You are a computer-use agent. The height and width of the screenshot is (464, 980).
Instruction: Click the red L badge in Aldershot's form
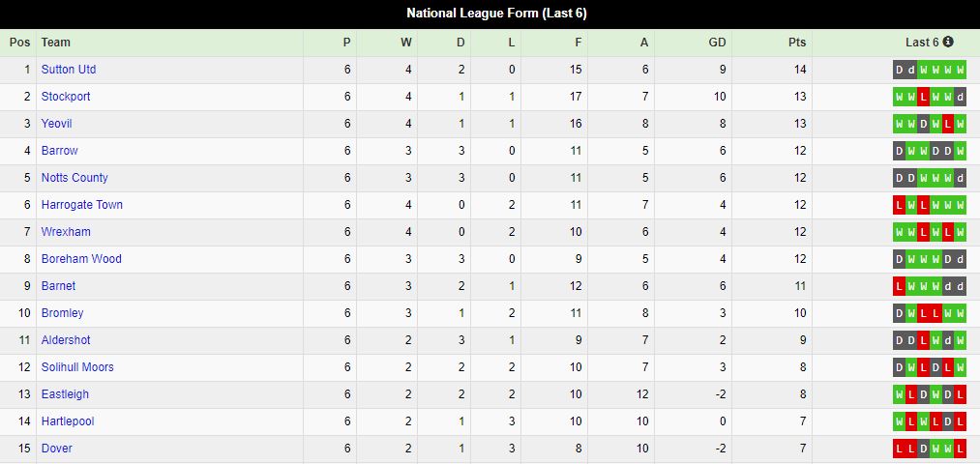(x=924, y=340)
